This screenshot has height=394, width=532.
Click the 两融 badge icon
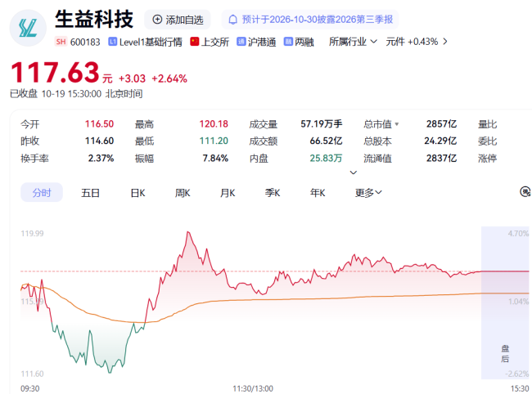point(288,42)
